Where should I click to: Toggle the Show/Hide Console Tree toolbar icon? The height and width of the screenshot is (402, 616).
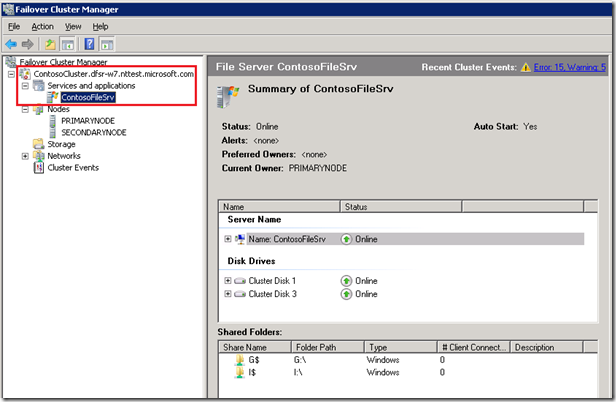coord(68,44)
